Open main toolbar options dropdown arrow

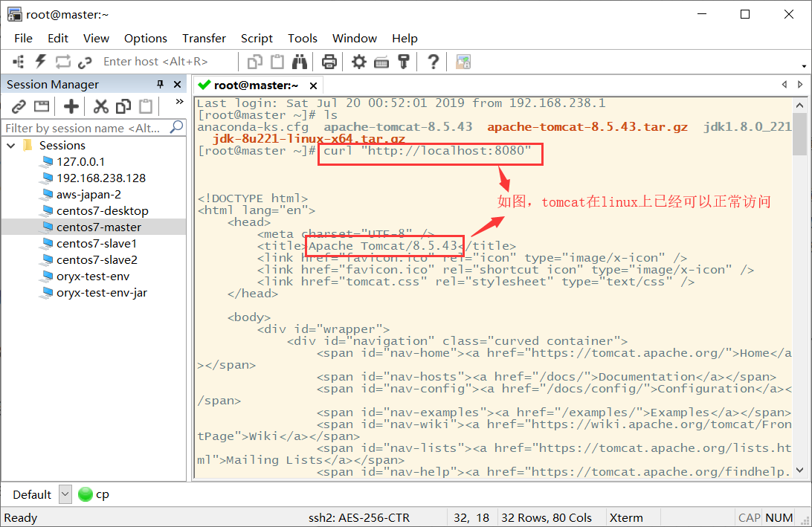click(x=804, y=66)
